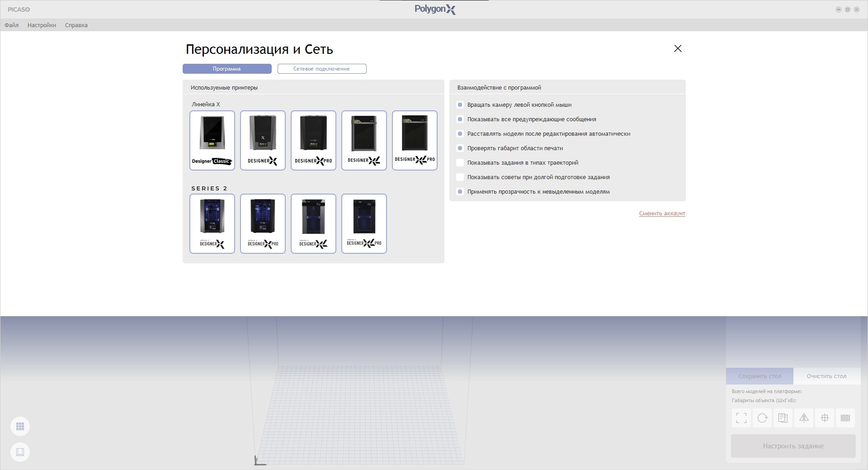Image resolution: width=868 pixels, height=470 pixels.
Task: Click the PICASO logo in title bar
Action: coord(19,9)
